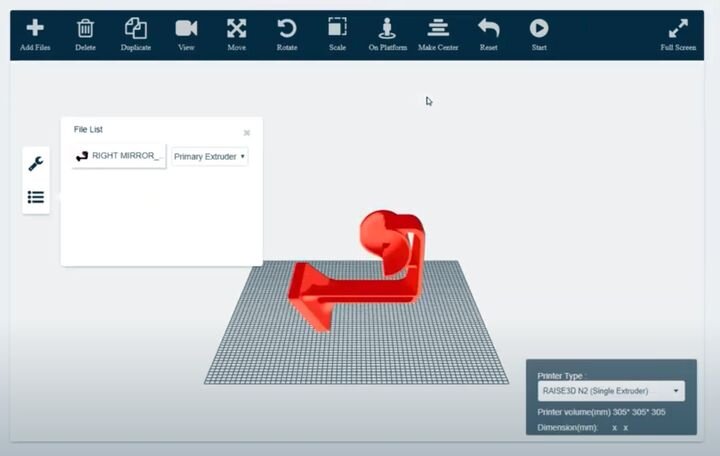The width and height of the screenshot is (720, 456).
Task: Select the Move tool
Action: (236, 29)
